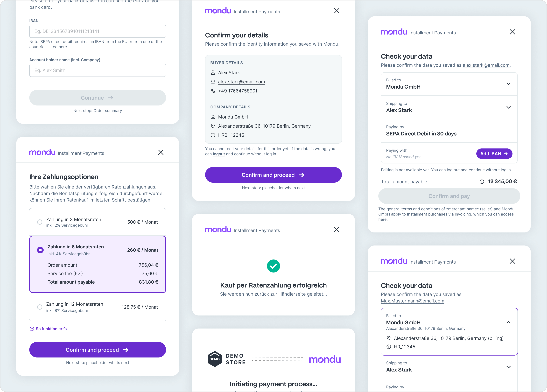The height and width of the screenshot is (392, 547).
Task: Click into the IBAN input field
Action: (x=98, y=31)
